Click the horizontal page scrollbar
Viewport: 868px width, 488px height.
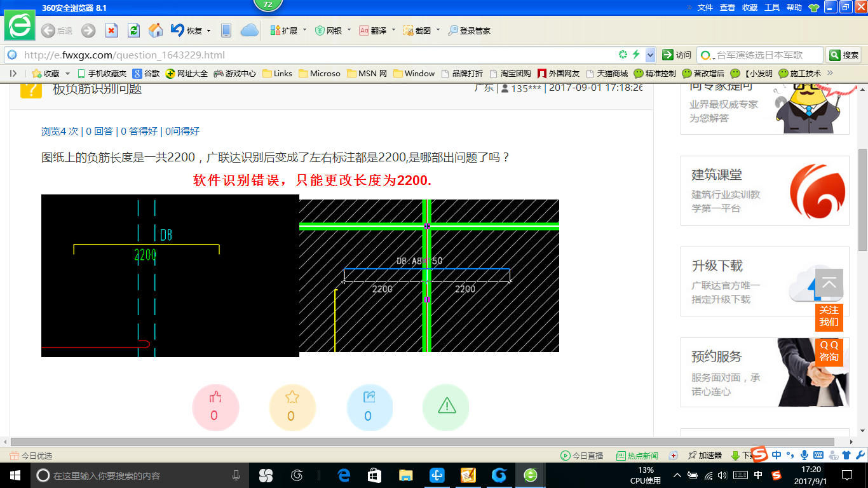coord(422,442)
